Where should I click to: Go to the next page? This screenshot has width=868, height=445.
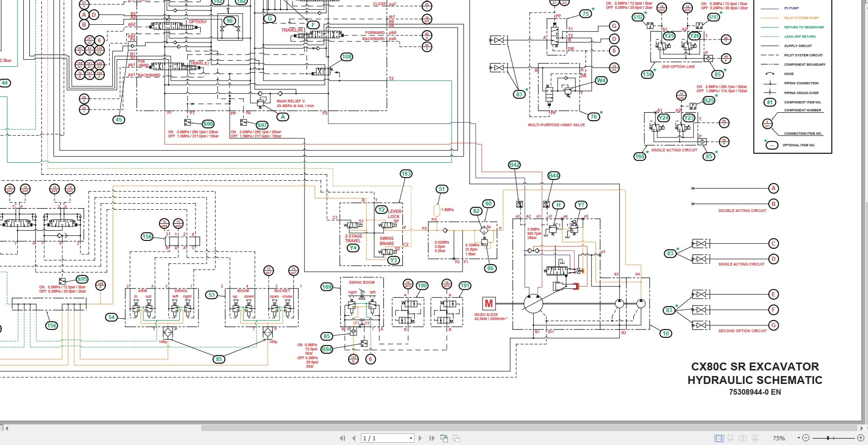point(420,438)
